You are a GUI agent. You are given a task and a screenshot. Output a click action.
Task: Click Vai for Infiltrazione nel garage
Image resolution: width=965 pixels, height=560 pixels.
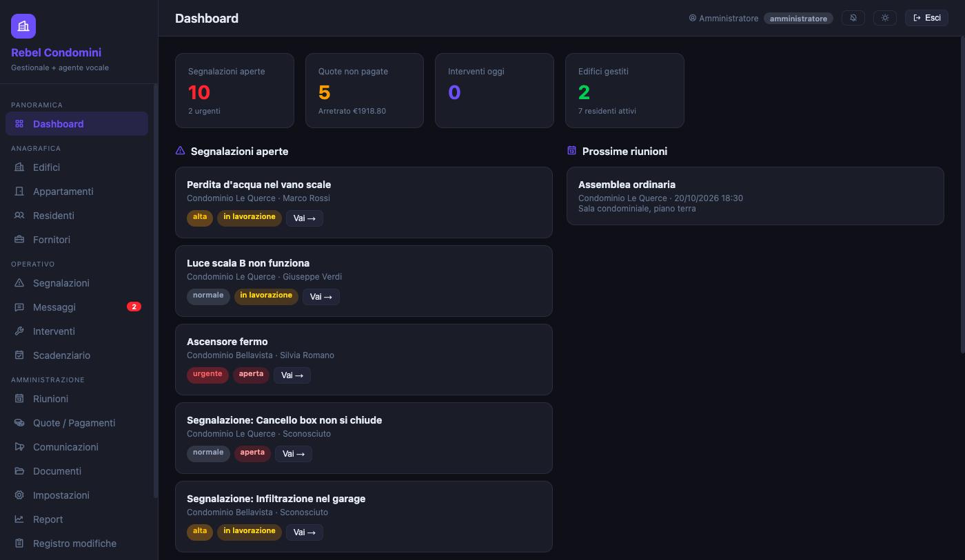pos(305,532)
